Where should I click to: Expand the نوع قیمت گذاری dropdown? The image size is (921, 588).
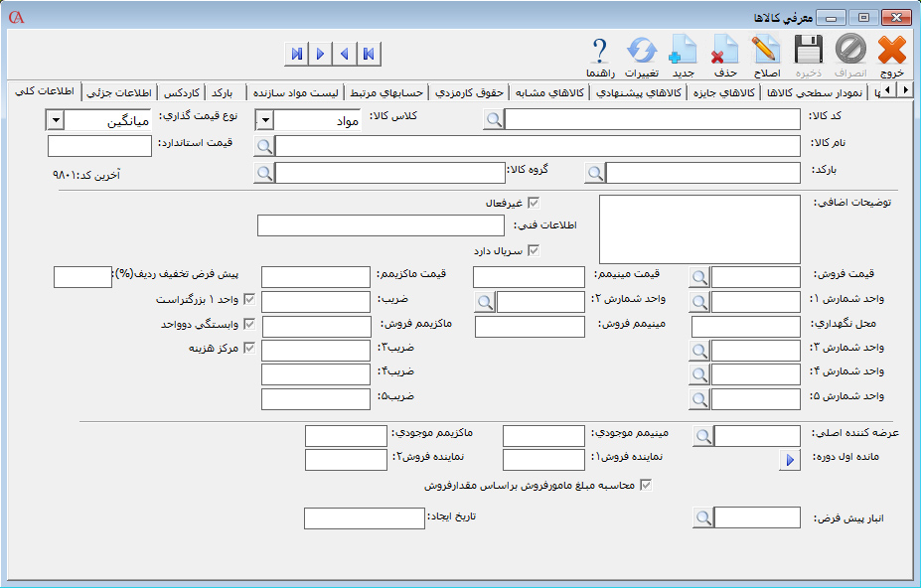(56, 120)
